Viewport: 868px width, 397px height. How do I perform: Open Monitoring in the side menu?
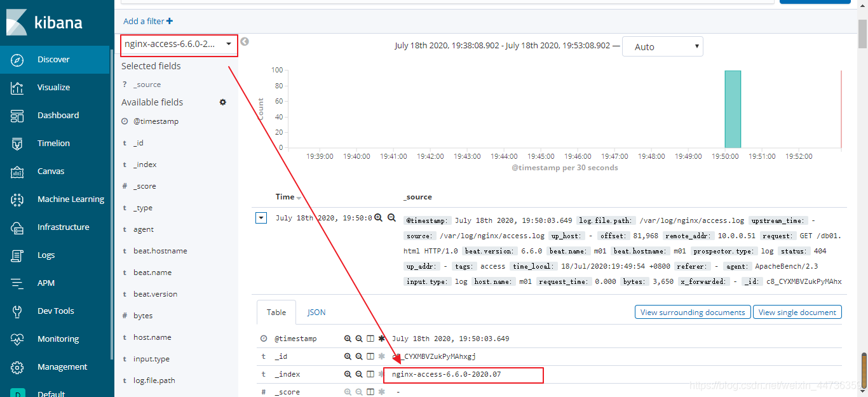pyautogui.click(x=58, y=339)
